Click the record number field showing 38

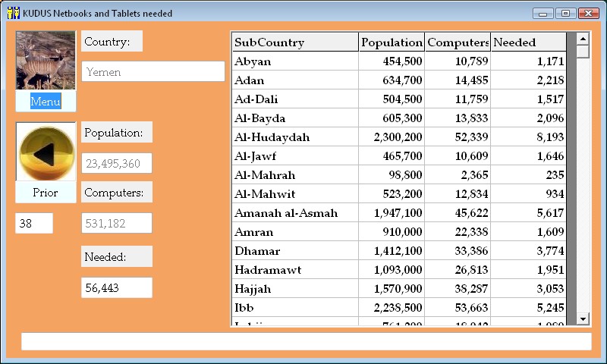(x=34, y=224)
